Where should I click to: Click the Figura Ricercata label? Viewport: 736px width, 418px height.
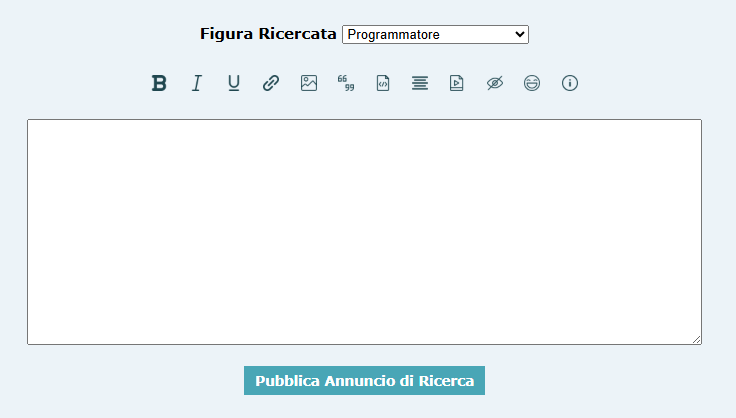click(268, 34)
